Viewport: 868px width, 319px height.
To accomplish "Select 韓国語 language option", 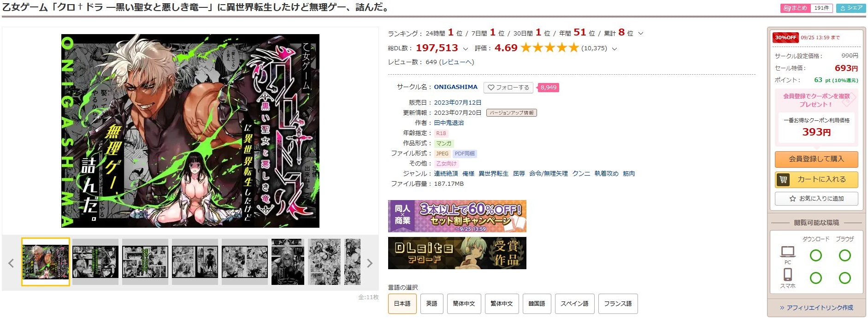I will pyautogui.click(x=537, y=304).
